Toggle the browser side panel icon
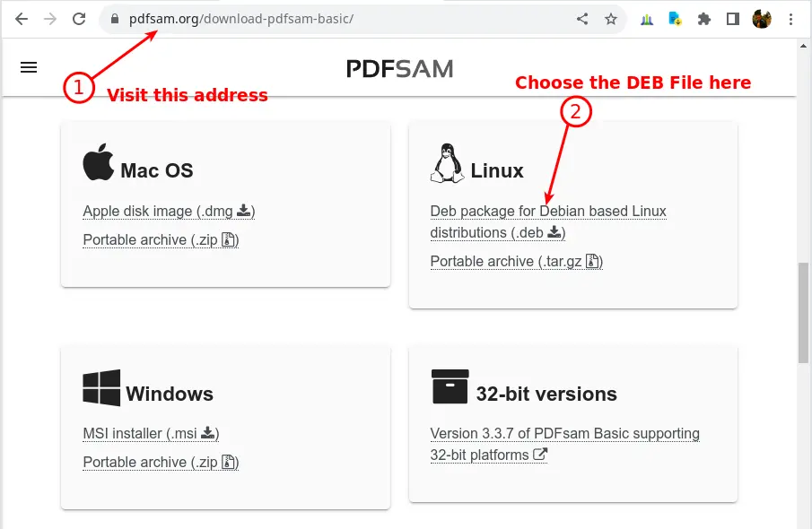 [x=733, y=19]
